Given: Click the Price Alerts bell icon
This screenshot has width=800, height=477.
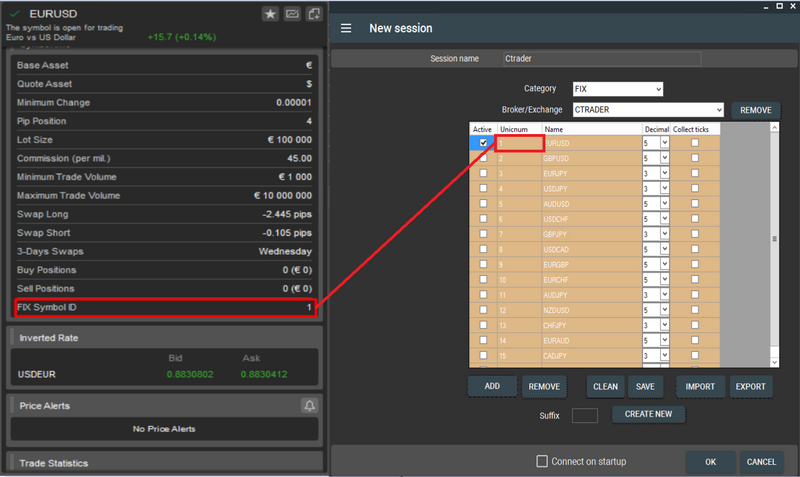Looking at the screenshot, I should 309,406.
